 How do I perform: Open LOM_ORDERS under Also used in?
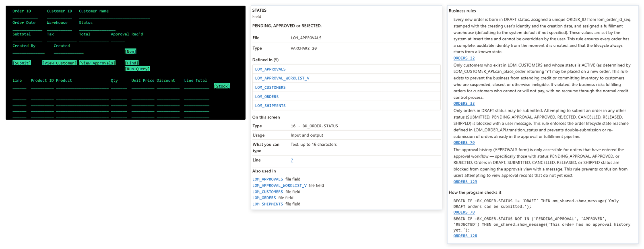[264, 198]
